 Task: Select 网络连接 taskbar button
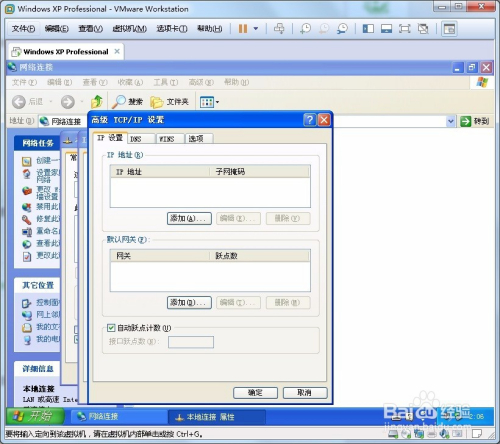coord(118,416)
